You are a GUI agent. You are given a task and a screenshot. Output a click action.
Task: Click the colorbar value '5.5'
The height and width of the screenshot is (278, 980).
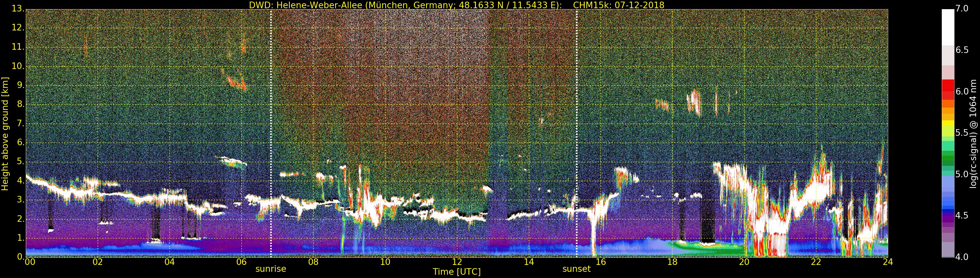962,133
